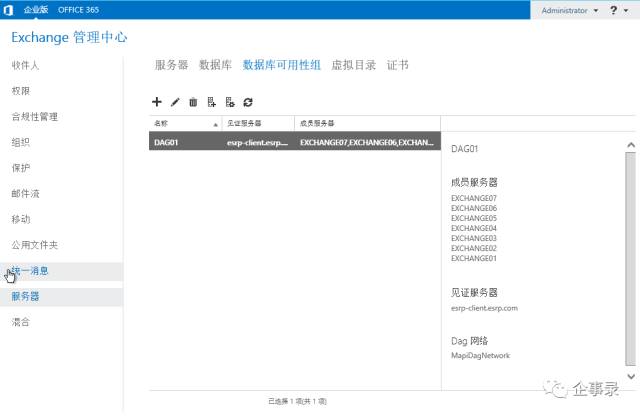Open 混合 in the sidebar
Viewport: 640px width, 417px height.
tap(20, 322)
